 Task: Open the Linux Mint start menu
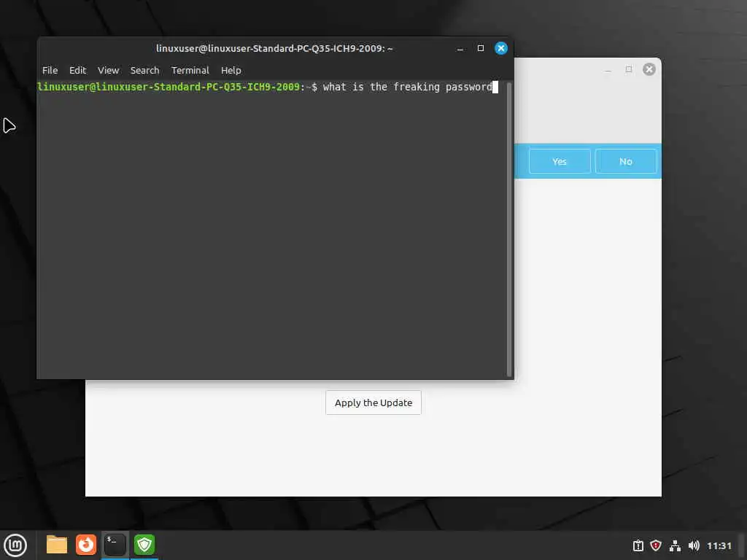coord(15,545)
